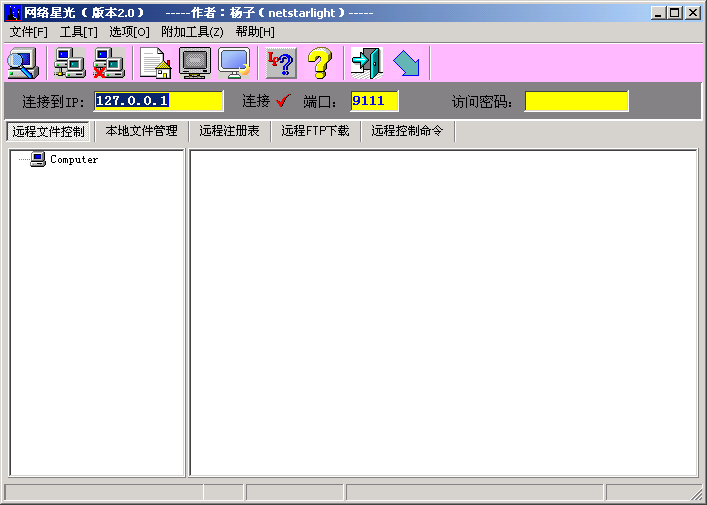707x505 pixels.
Task: Click the IP query question mark icon
Action: coord(280,64)
